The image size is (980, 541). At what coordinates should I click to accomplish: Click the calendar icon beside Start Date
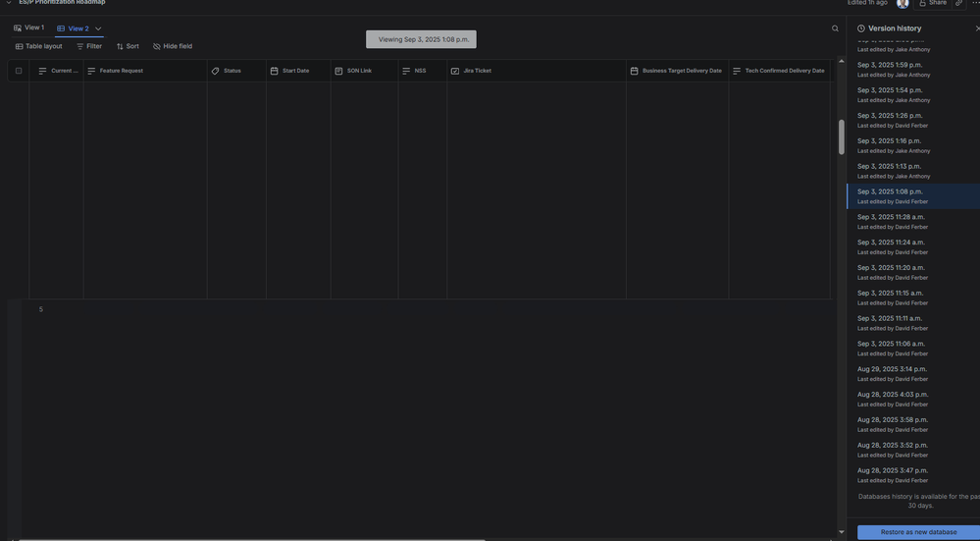(x=274, y=71)
